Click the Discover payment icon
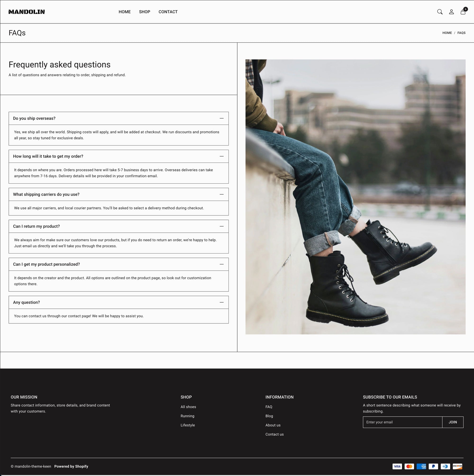The image size is (474, 476). [457, 466]
